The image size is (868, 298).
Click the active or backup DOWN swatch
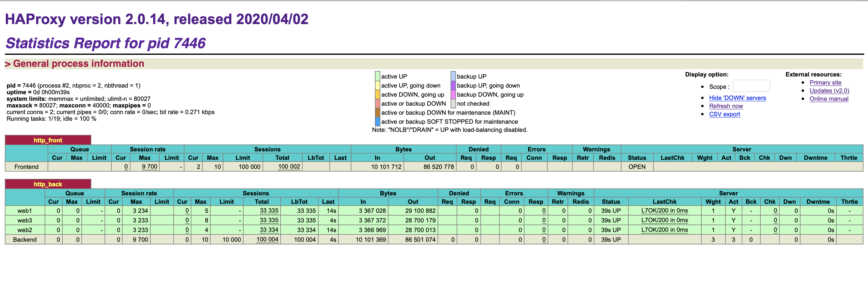377,104
